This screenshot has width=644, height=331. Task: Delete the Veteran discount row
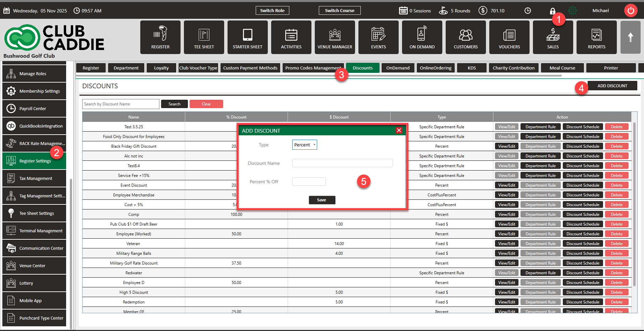click(616, 244)
